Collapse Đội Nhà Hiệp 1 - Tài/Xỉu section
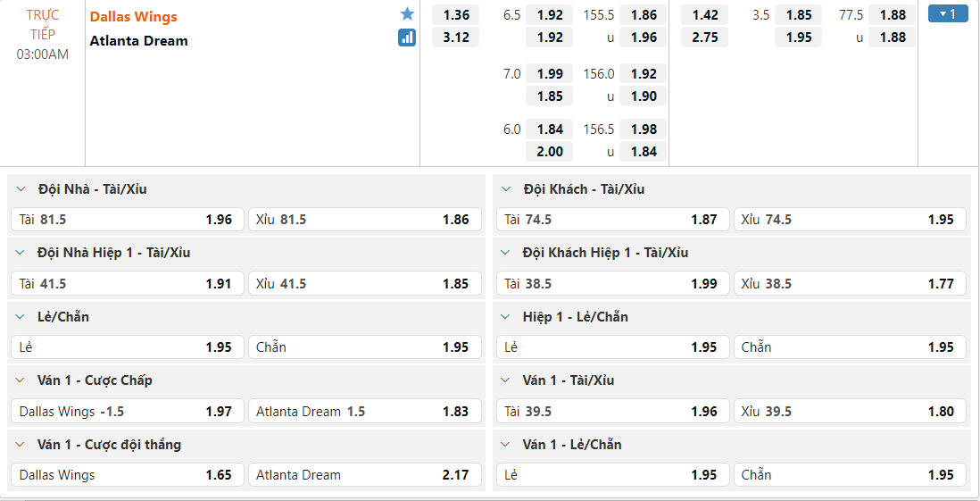Screen dimensions: 980x501 pyautogui.click(x=21, y=253)
